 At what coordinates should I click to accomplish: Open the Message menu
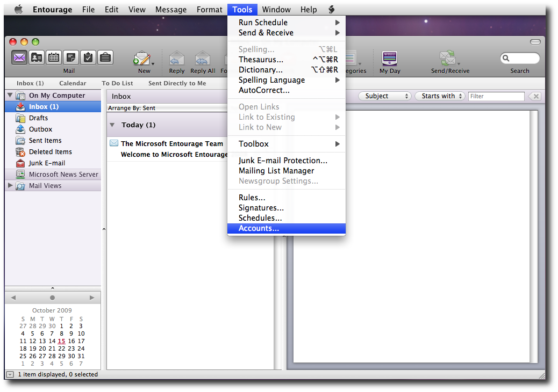pos(171,10)
